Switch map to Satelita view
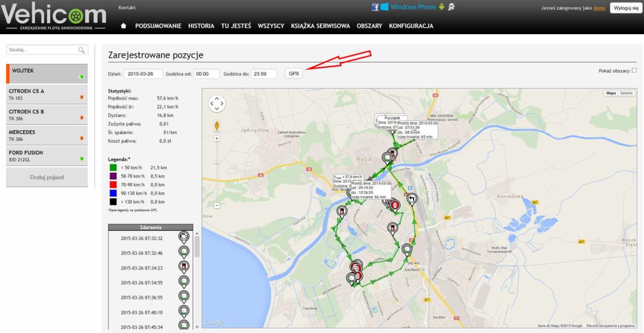The width and height of the screenshot is (644, 333). point(627,93)
